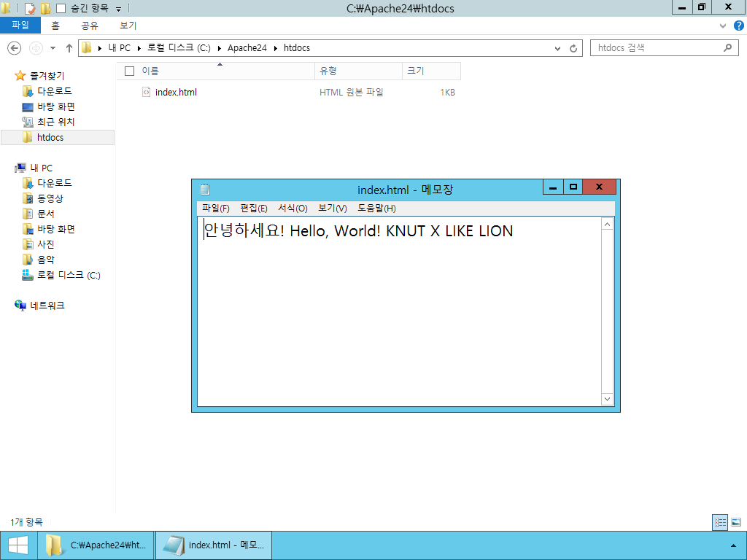Open 최근 위치 in navigation pane
Viewport: 747px width, 560px height.
click(55, 122)
